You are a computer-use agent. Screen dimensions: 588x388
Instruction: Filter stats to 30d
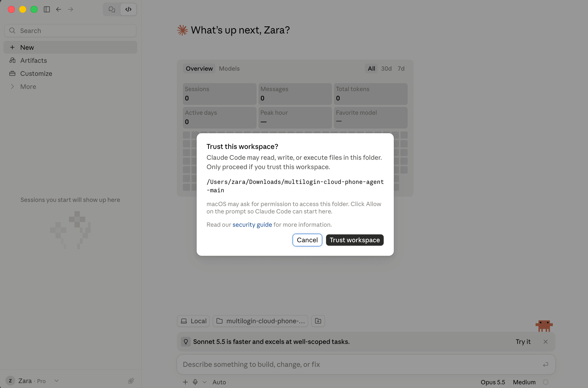tap(386, 68)
